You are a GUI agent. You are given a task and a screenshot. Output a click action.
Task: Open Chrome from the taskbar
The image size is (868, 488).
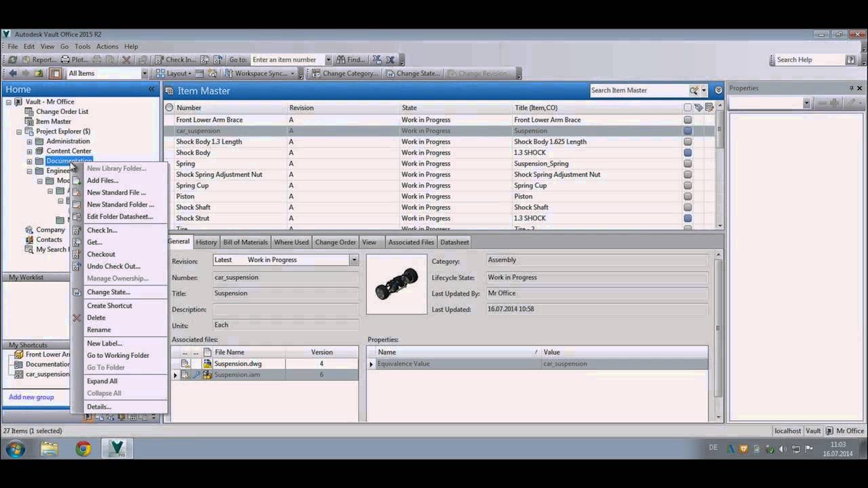(83, 448)
